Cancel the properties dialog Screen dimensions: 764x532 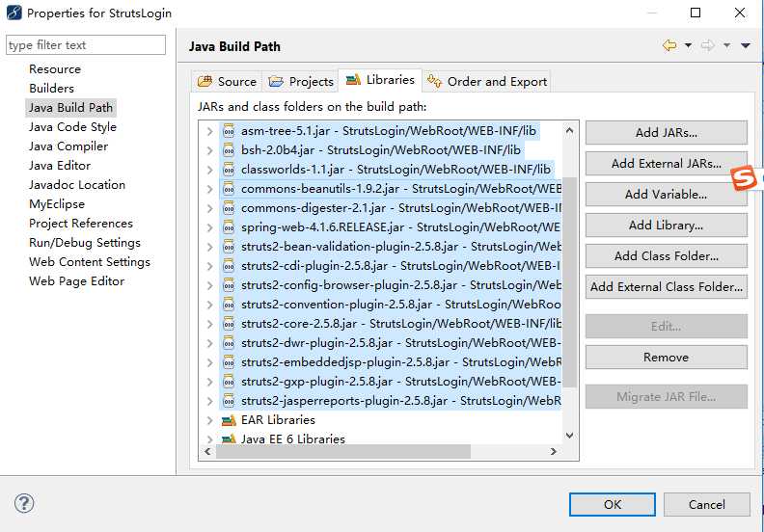[706, 504]
